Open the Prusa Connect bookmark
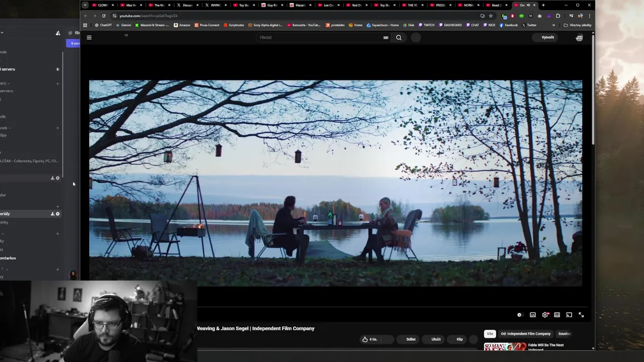This screenshot has height=362, width=644. coord(207,25)
